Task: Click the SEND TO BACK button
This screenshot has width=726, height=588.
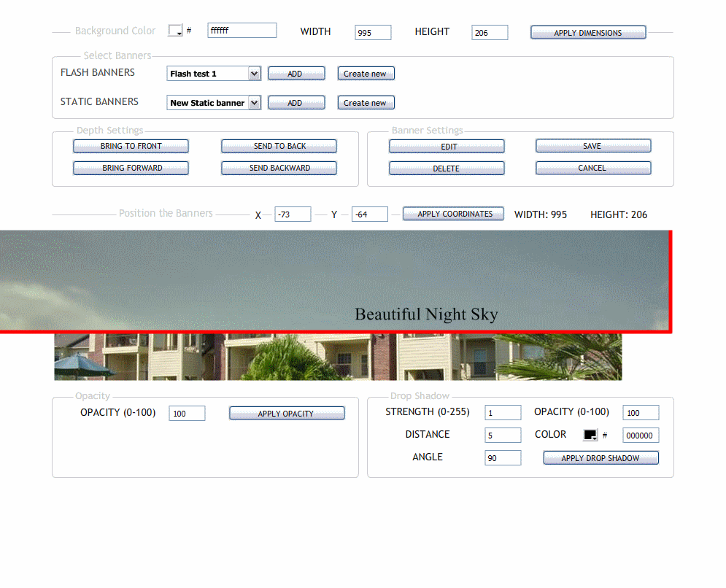Action: point(279,147)
